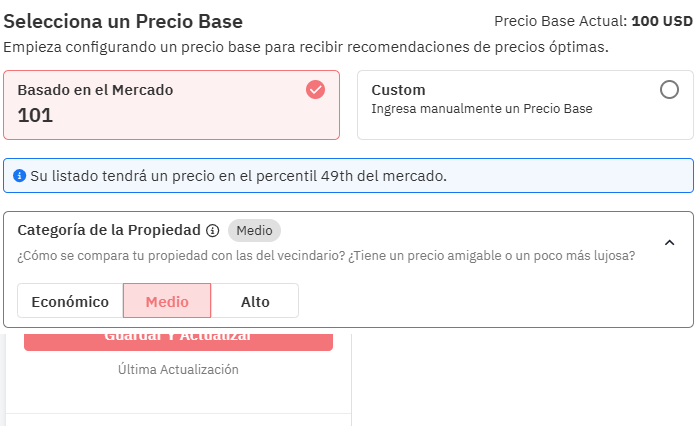Click the neighborhood comparison question text
The height and width of the screenshot is (426, 700).
tap(326, 256)
